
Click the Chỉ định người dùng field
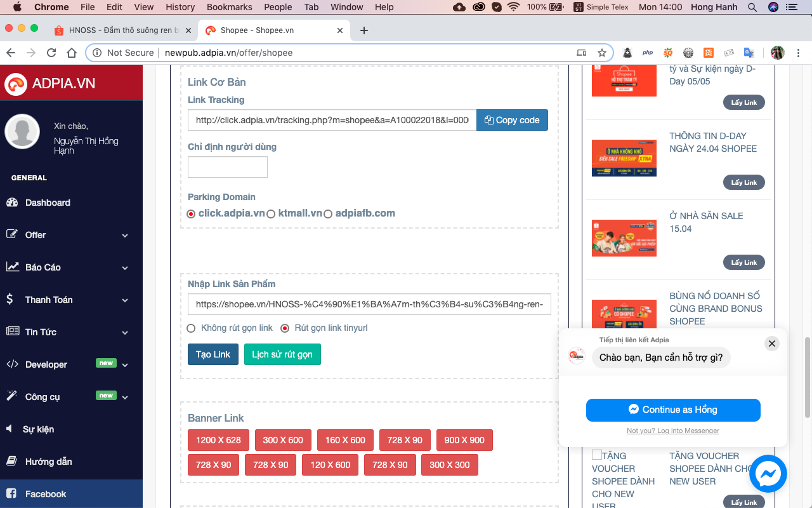point(228,167)
